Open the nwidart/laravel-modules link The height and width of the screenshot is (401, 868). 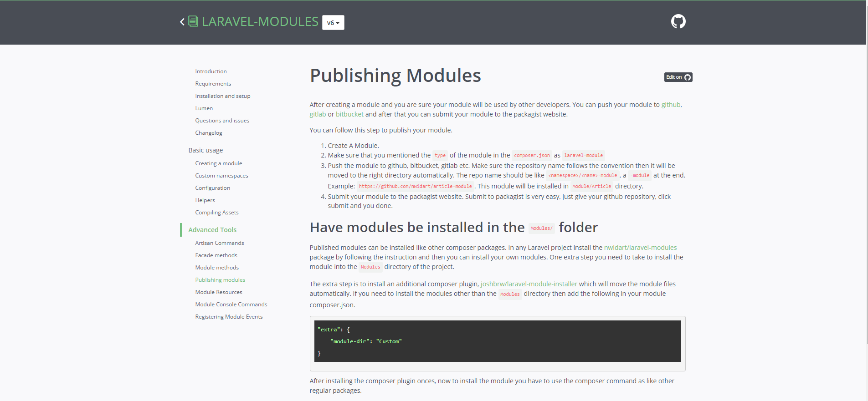pos(640,248)
